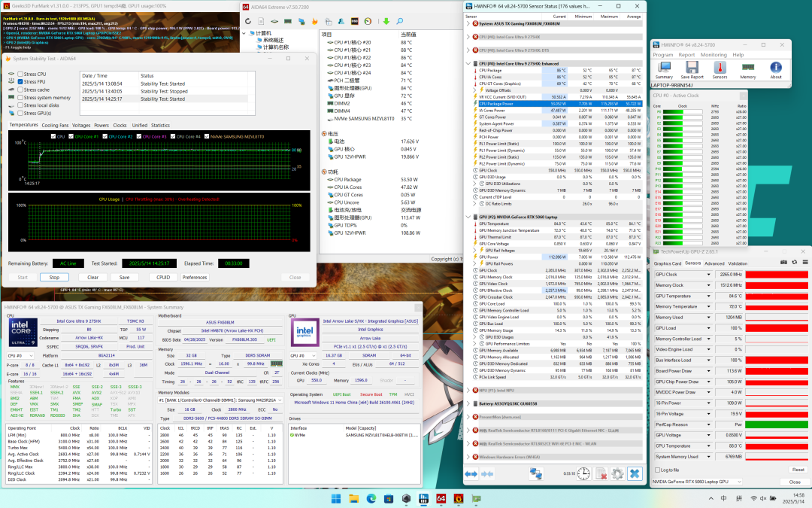812x508 pixels.
Task: Open the GPU selector dropdown in GPU-Z
Action: click(696, 482)
